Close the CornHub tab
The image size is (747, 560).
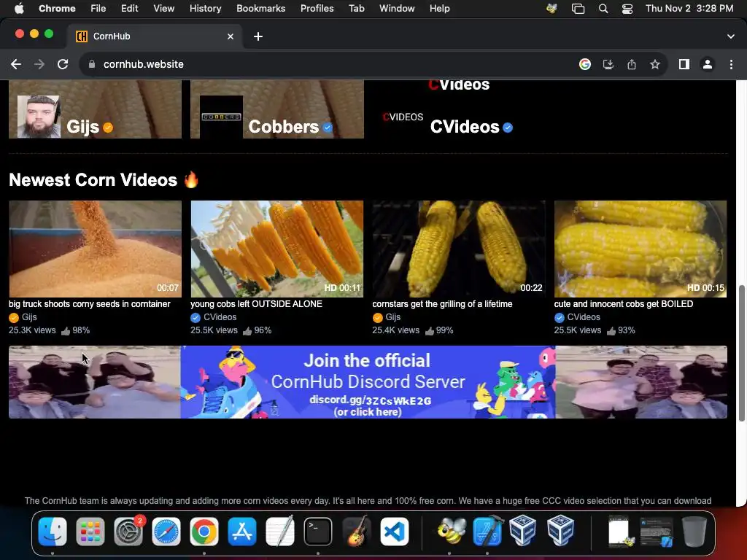pyautogui.click(x=231, y=36)
